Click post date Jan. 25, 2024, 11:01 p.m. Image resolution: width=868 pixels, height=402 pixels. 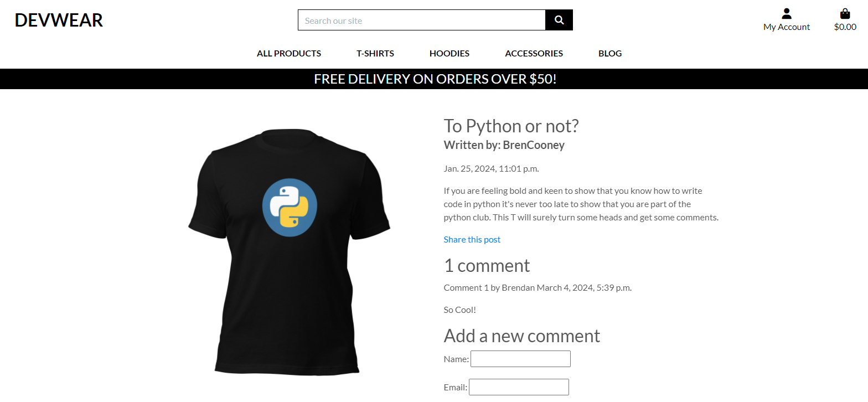point(491,168)
